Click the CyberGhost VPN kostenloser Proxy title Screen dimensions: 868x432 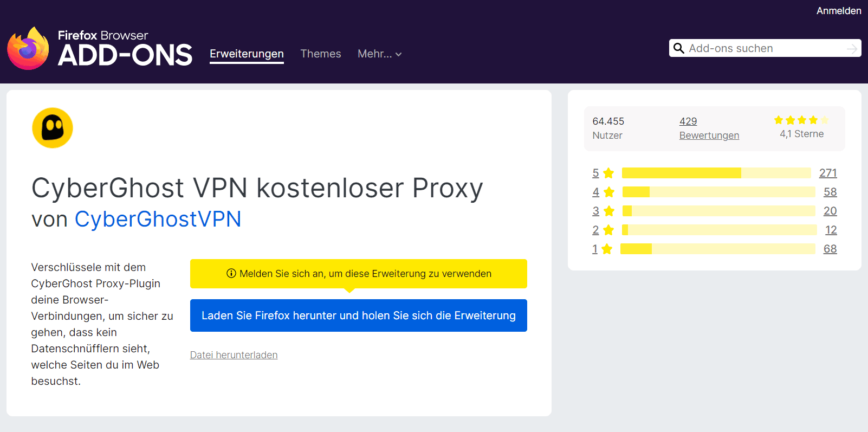click(x=257, y=188)
